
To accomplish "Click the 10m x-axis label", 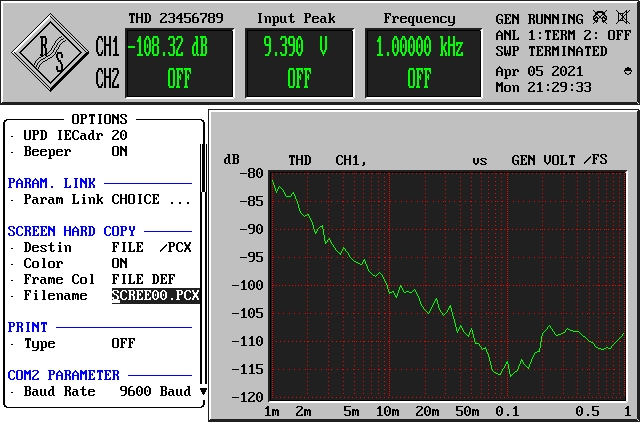I will pos(387,411).
